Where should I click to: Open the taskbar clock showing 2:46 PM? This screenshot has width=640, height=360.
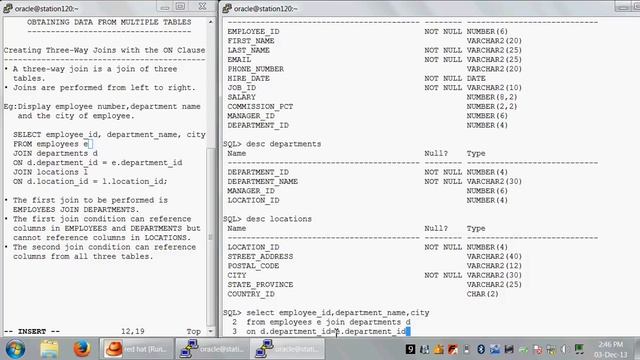[611, 349]
